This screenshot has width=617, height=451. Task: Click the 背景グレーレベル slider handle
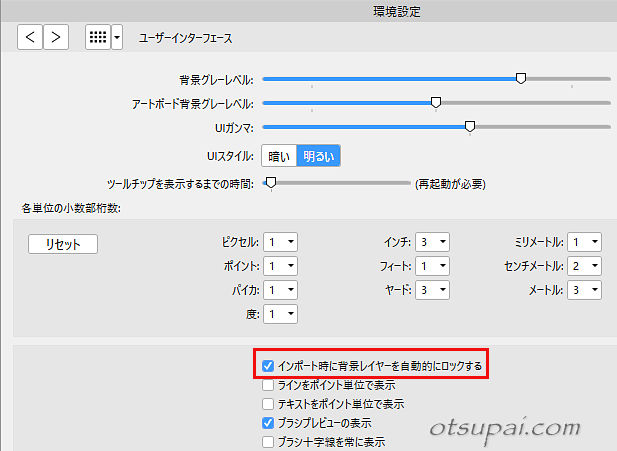[x=521, y=78]
